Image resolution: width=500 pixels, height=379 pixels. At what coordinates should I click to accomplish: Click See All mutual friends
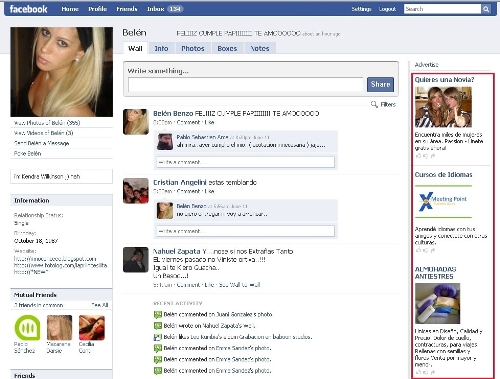pyautogui.click(x=100, y=305)
